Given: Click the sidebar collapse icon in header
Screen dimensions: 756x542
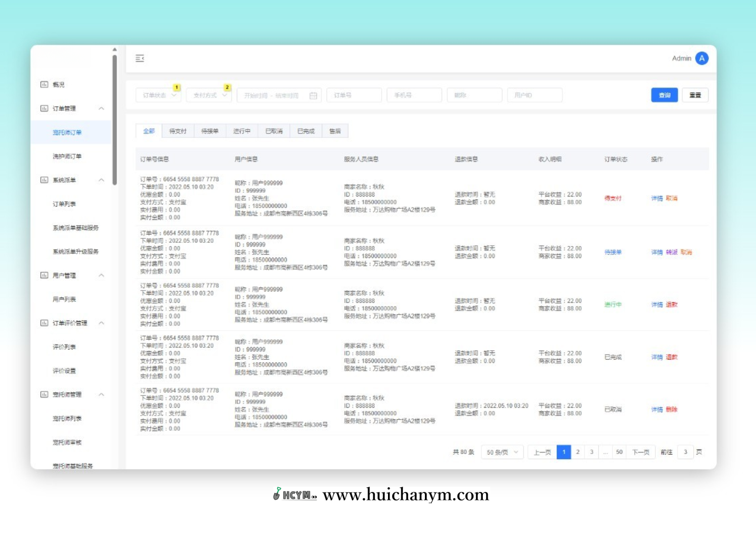Looking at the screenshot, I should [x=140, y=58].
